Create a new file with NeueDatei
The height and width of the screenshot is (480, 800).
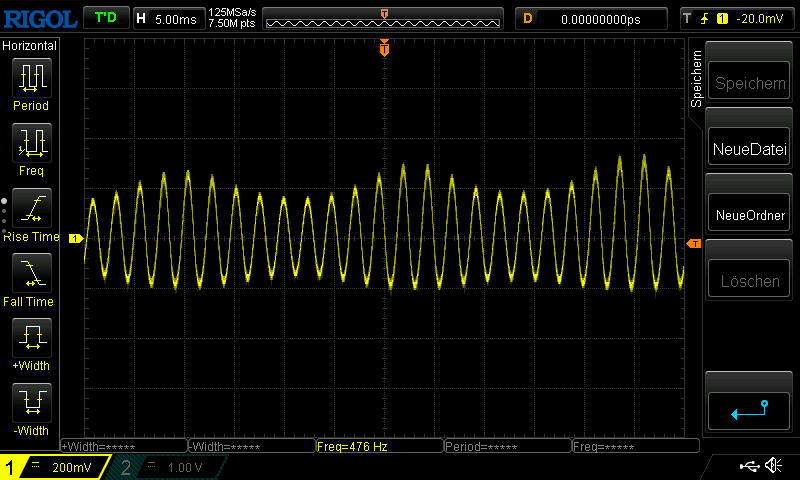point(750,150)
